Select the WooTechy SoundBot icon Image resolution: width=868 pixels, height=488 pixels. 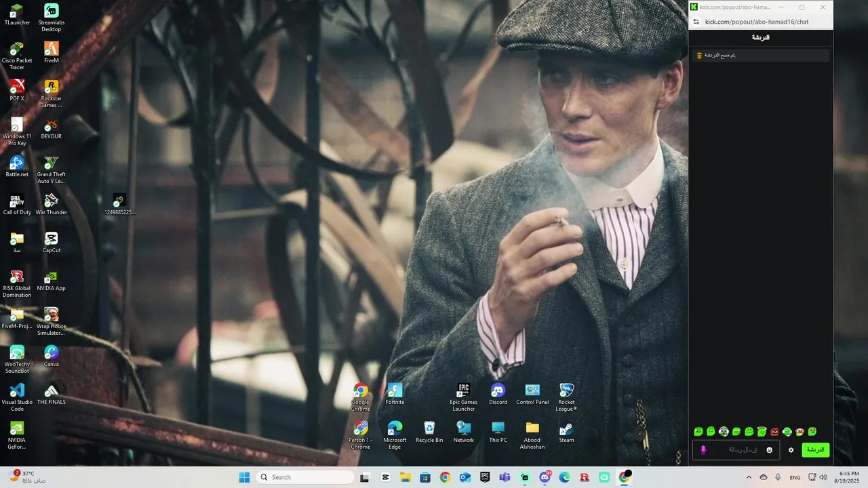pyautogui.click(x=17, y=360)
